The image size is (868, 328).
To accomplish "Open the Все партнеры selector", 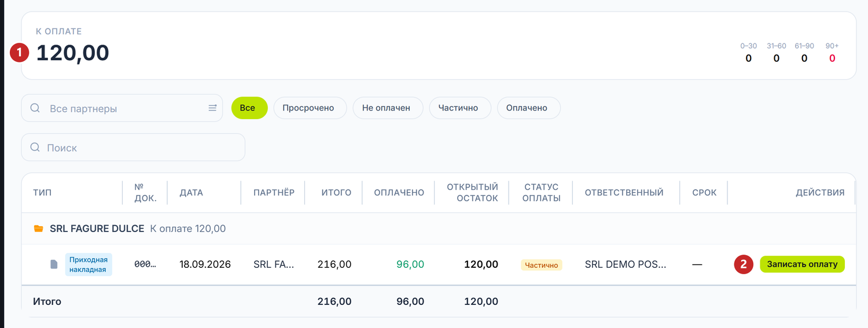I will (122, 108).
